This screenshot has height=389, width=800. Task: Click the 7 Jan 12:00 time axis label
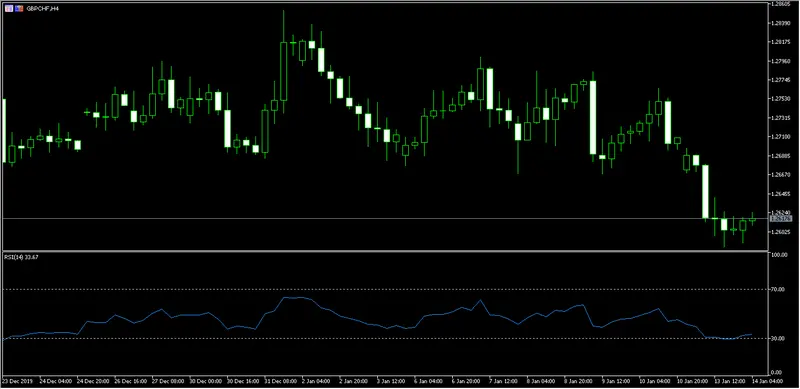pos(504,381)
